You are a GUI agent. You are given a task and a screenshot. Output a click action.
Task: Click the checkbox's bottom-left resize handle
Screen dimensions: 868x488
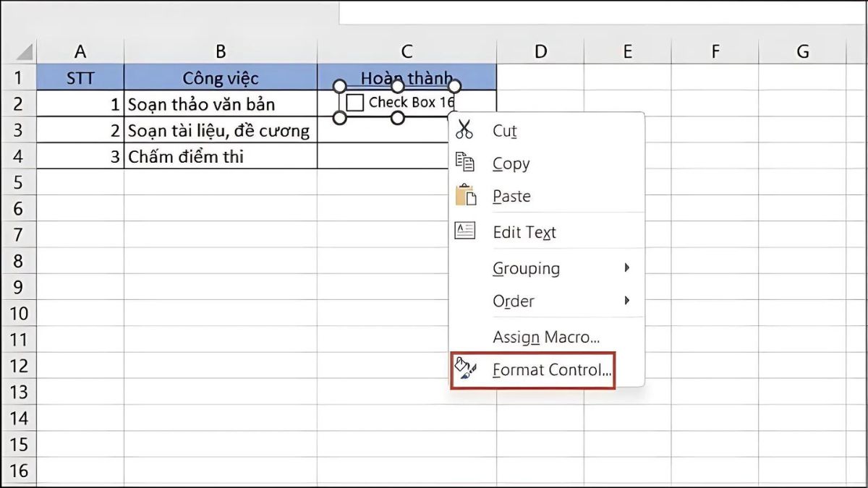coord(339,118)
